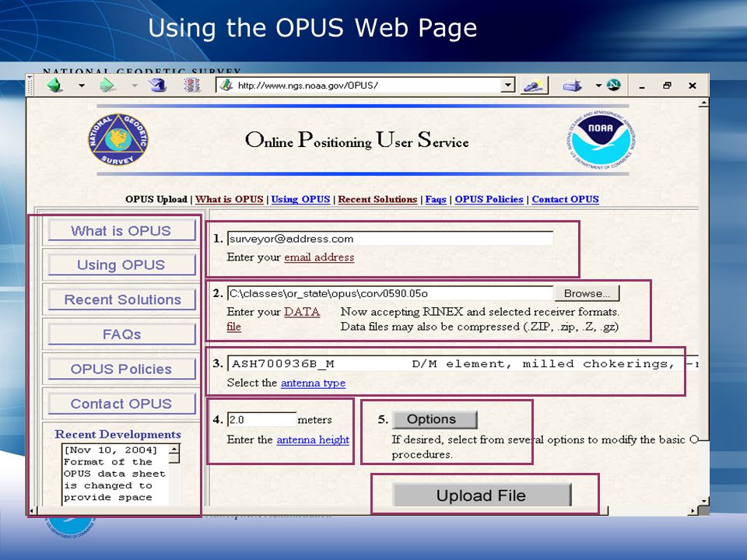Follow the antenna type help link

pyautogui.click(x=313, y=383)
